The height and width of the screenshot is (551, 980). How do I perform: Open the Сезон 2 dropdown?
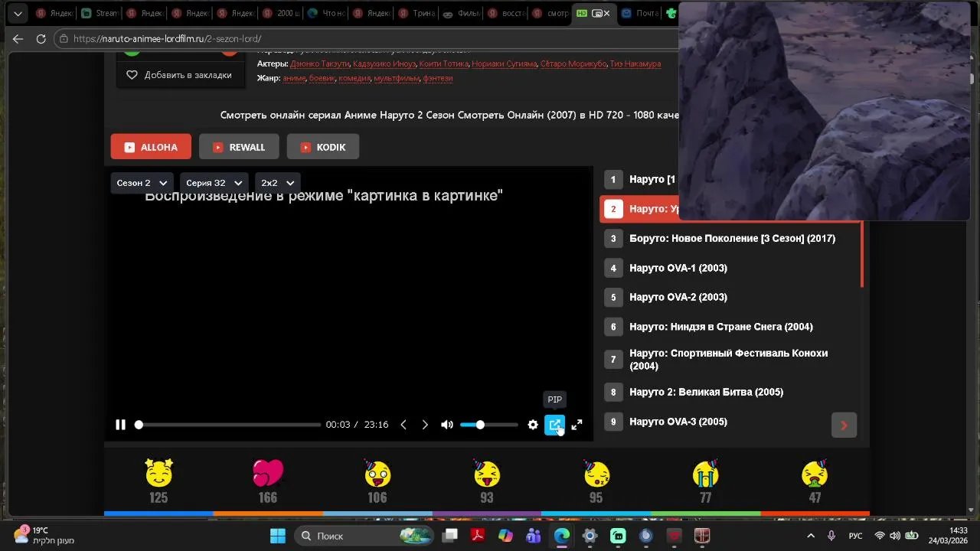[x=142, y=183]
